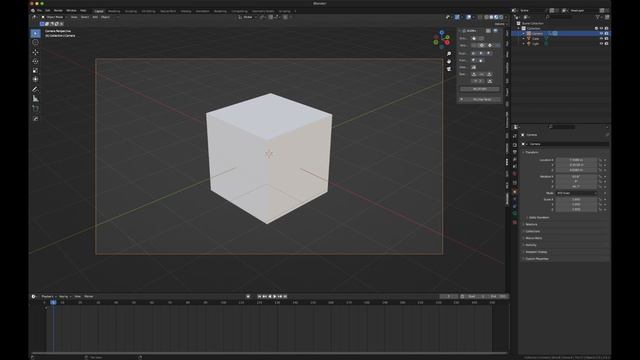Viewport: 640px width, 360px height.
Task: Expand the Light row in outliner
Action: [524, 43]
